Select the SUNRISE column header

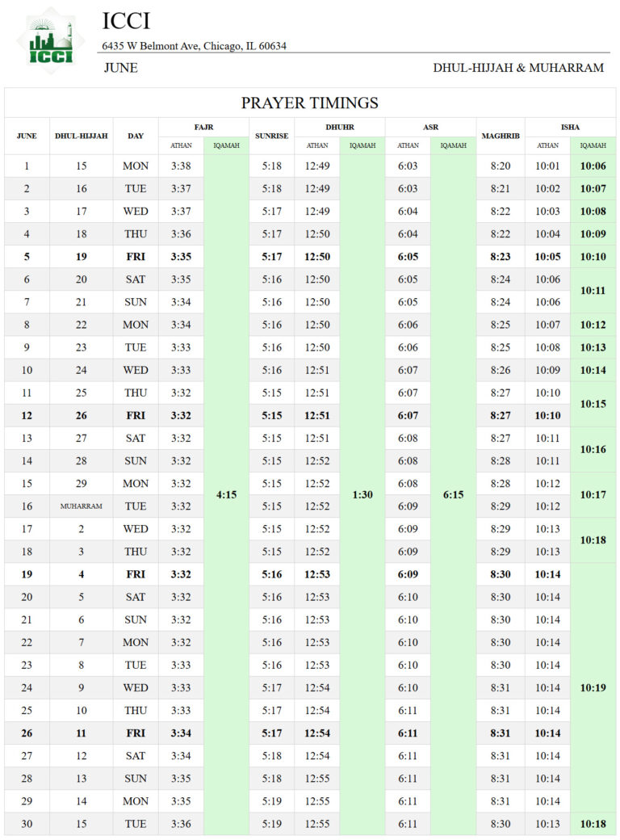tap(271, 136)
